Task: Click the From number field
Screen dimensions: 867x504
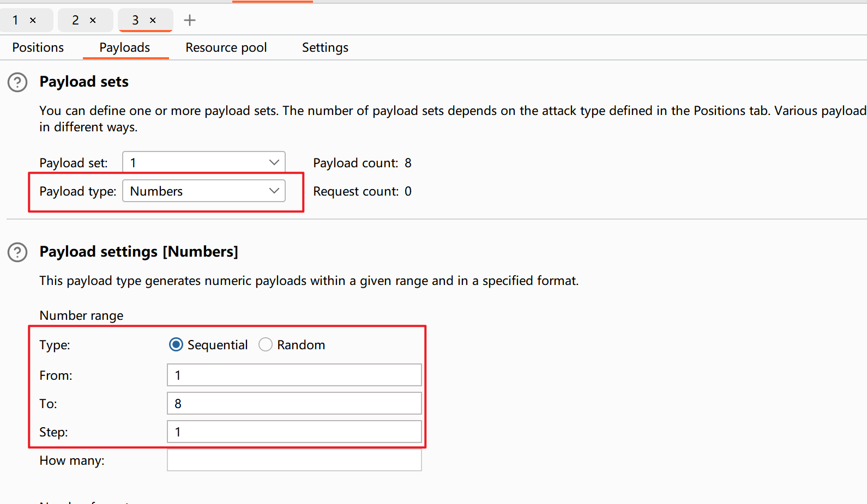Action: coord(294,375)
